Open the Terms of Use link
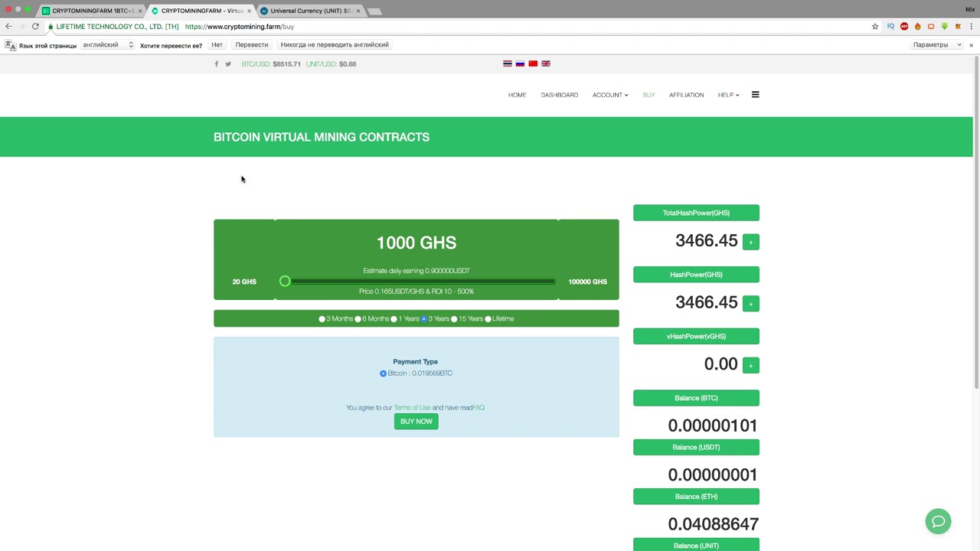This screenshot has width=980, height=551. click(412, 408)
